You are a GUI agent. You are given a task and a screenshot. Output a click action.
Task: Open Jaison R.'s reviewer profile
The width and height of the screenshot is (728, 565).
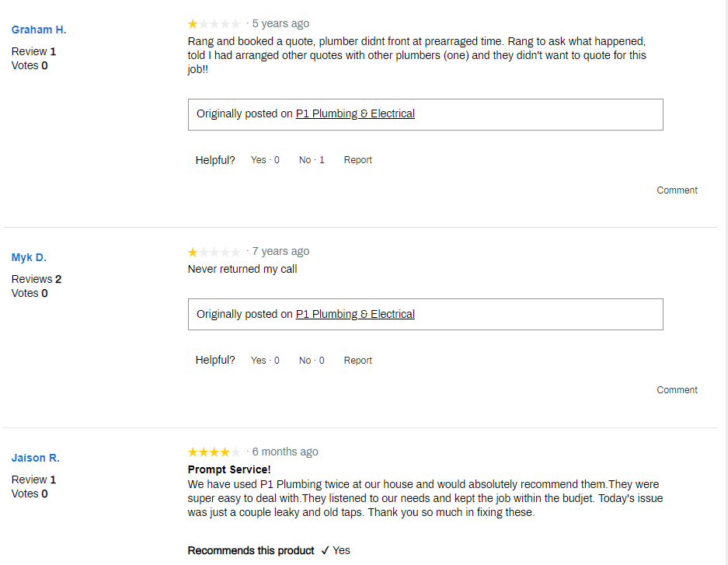(35, 458)
